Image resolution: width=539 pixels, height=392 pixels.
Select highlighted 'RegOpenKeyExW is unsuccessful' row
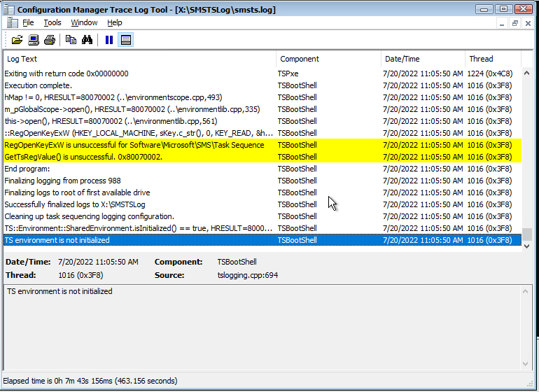coord(262,145)
